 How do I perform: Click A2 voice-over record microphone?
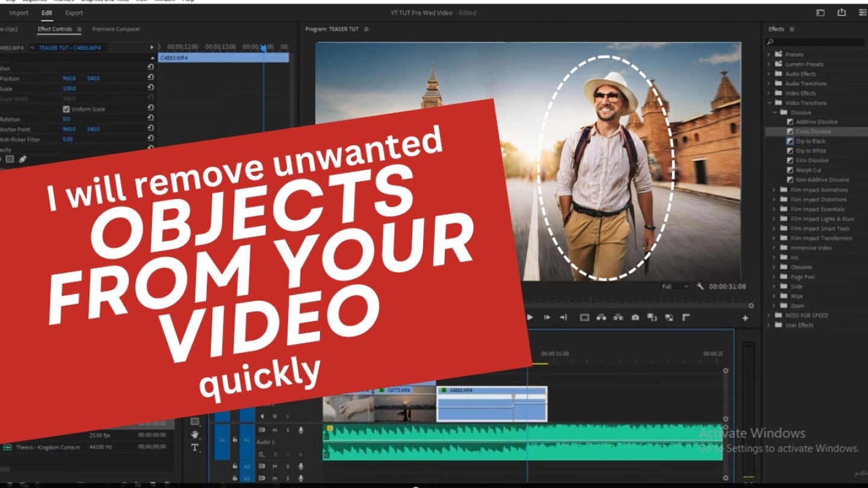[x=300, y=466]
